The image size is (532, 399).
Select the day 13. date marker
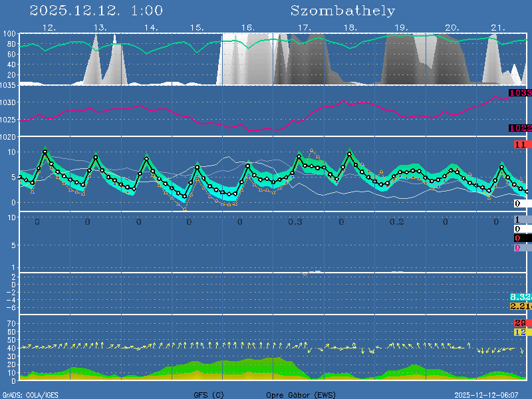[x=100, y=27]
